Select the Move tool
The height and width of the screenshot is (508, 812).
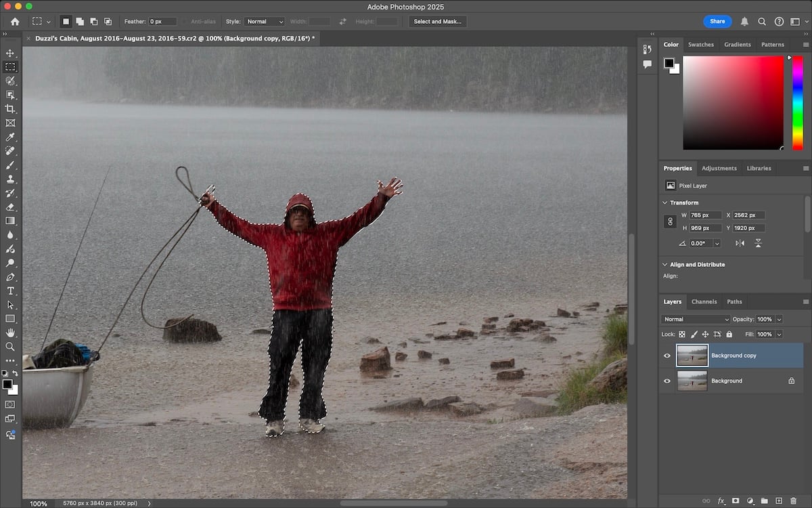pos(10,52)
